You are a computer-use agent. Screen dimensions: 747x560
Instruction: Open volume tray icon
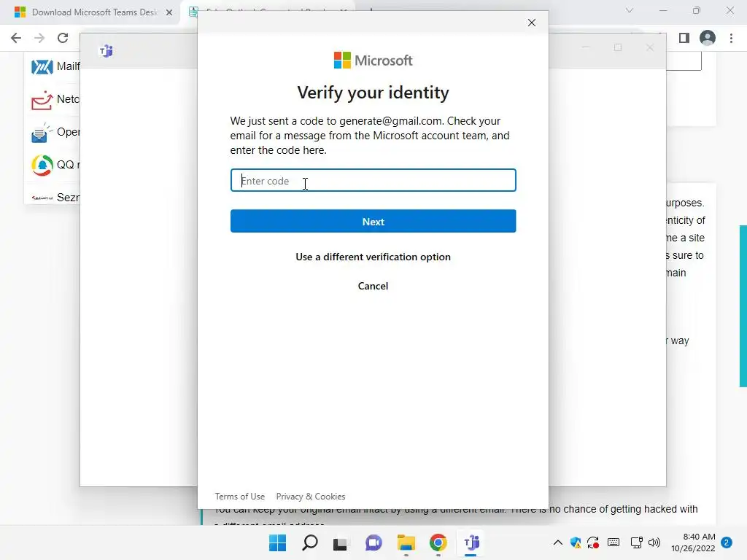tap(654, 542)
